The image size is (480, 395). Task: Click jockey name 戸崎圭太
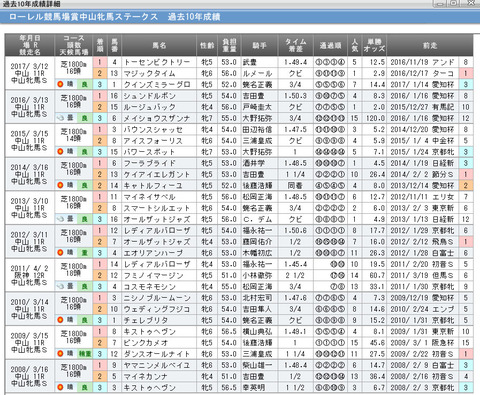(257, 107)
